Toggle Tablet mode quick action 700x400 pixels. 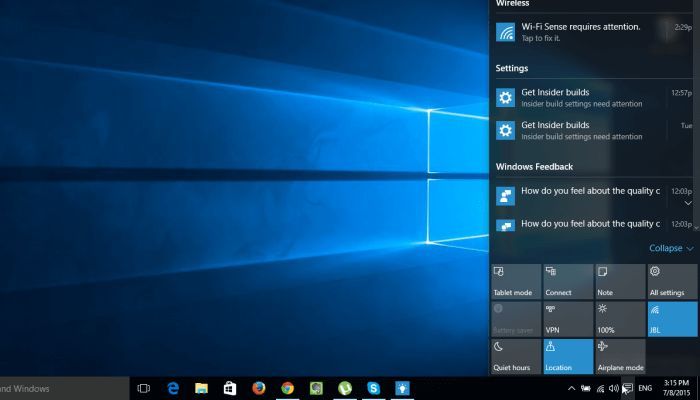pos(515,281)
